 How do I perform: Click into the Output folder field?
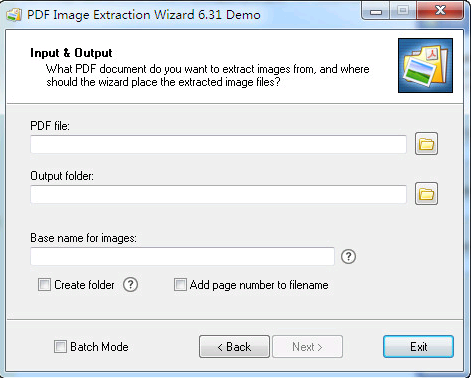[x=218, y=194]
